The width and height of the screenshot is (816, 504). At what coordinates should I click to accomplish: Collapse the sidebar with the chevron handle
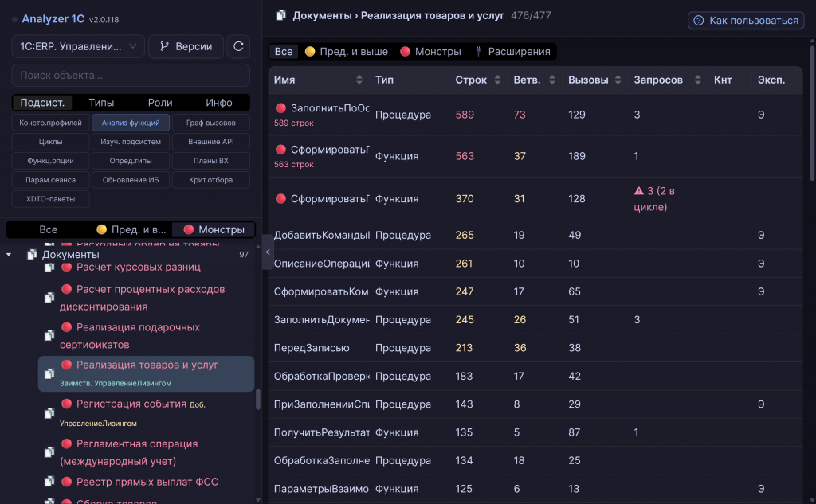click(x=268, y=252)
